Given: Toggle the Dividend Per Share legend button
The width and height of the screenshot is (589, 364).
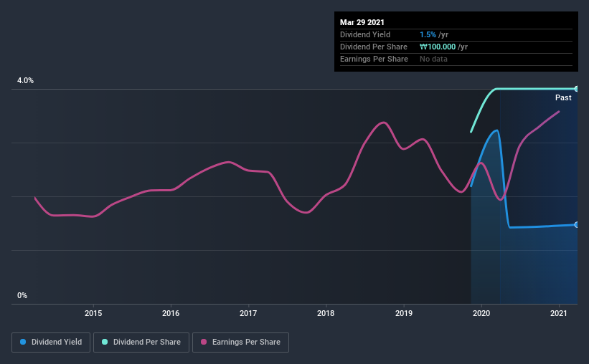Looking at the screenshot, I should (141, 343).
